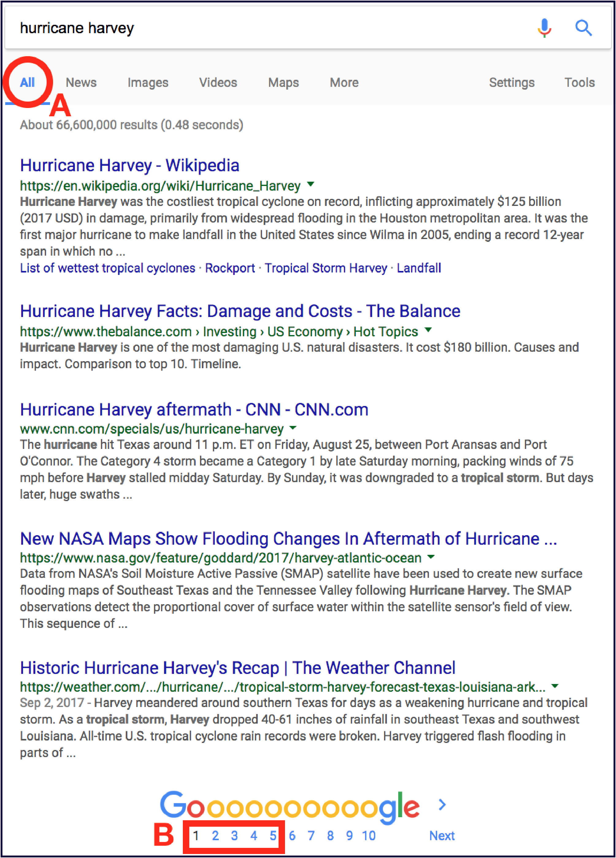Switch to the Images tab
The height and width of the screenshot is (858, 616).
[x=148, y=83]
